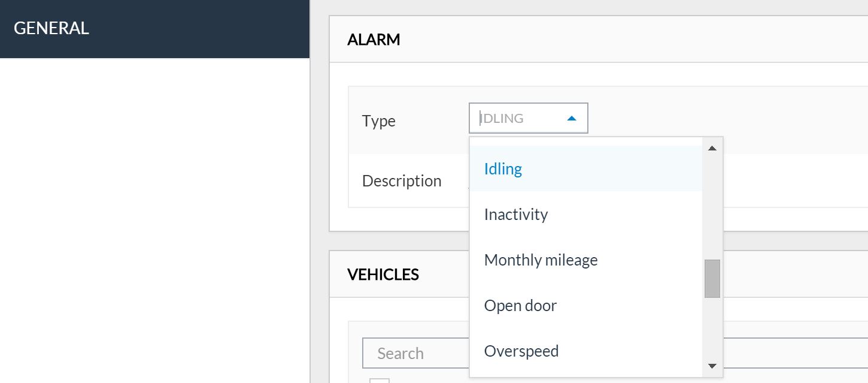Screen dimensions: 868x383
Task: Click the empty sidebar area below GENERAL
Action: pyautogui.click(x=154, y=222)
